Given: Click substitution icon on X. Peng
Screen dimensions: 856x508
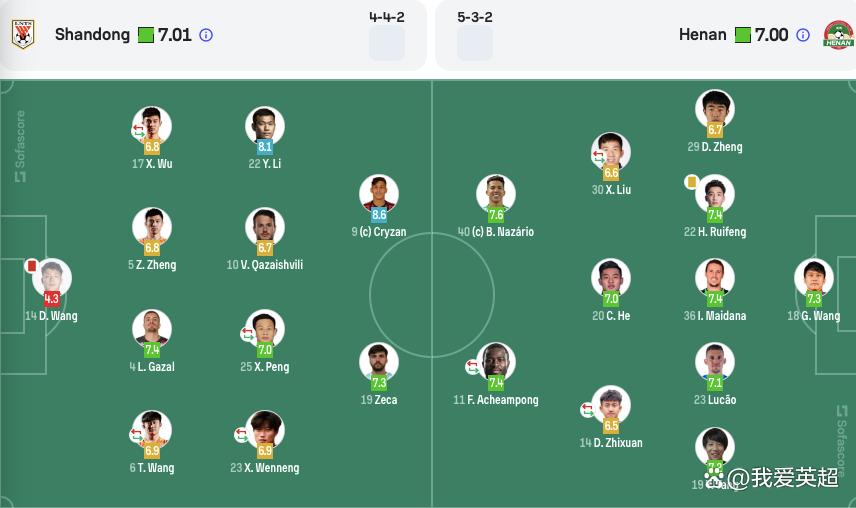Looking at the screenshot, I should [248, 335].
